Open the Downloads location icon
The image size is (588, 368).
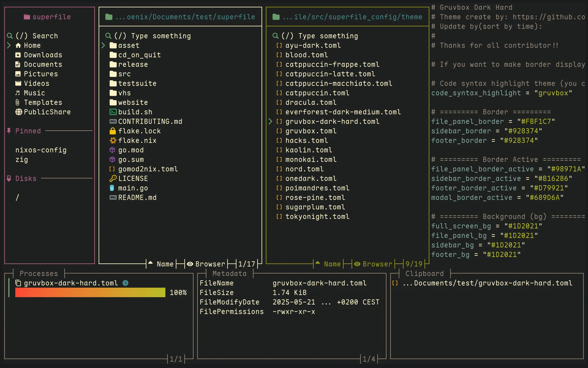pos(18,55)
